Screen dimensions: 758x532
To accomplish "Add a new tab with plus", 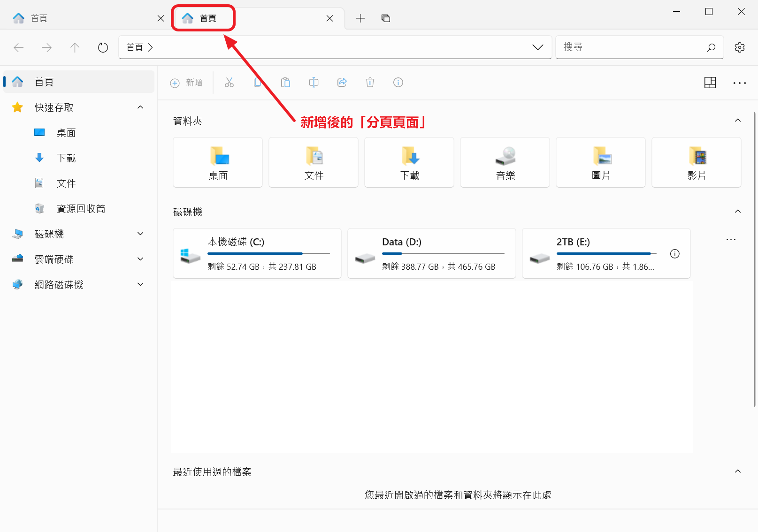I will pyautogui.click(x=360, y=18).
